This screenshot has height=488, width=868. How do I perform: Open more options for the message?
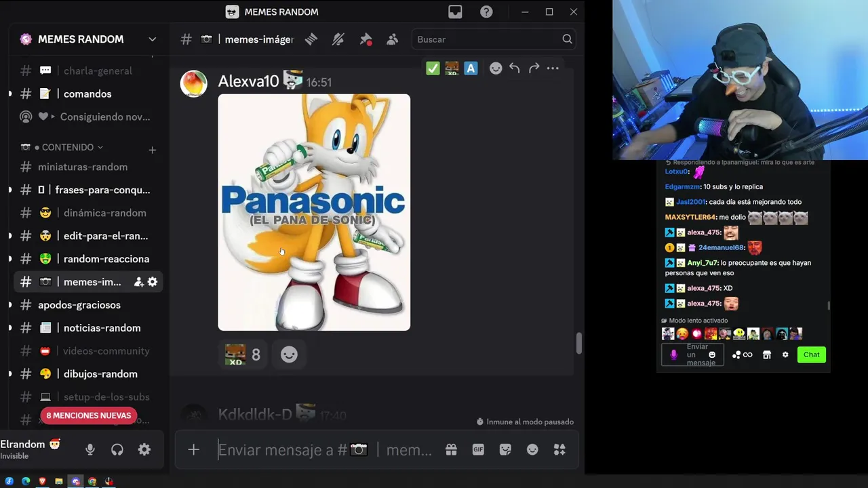click(x=553, y=68)
